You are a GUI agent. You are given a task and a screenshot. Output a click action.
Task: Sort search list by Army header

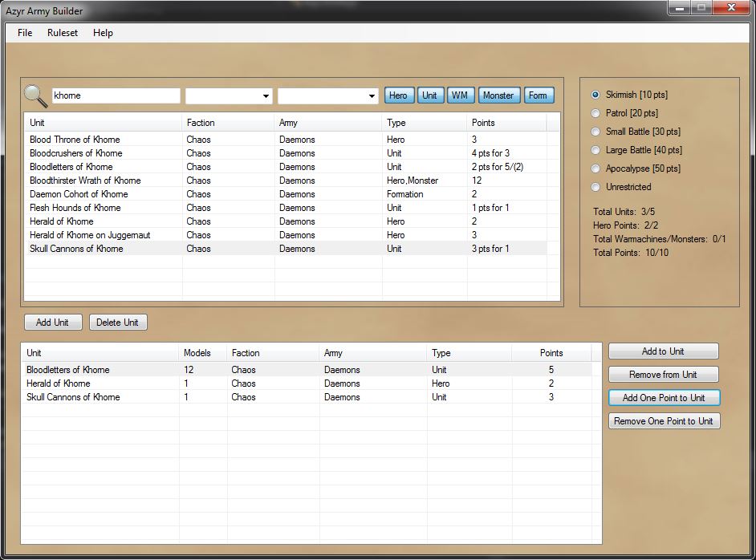coord(328,123)
